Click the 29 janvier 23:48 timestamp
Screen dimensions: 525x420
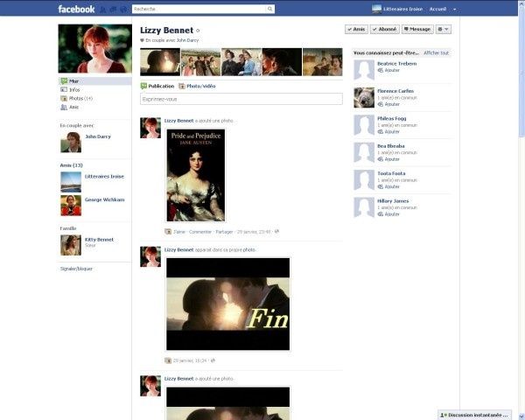pos(254,232)
